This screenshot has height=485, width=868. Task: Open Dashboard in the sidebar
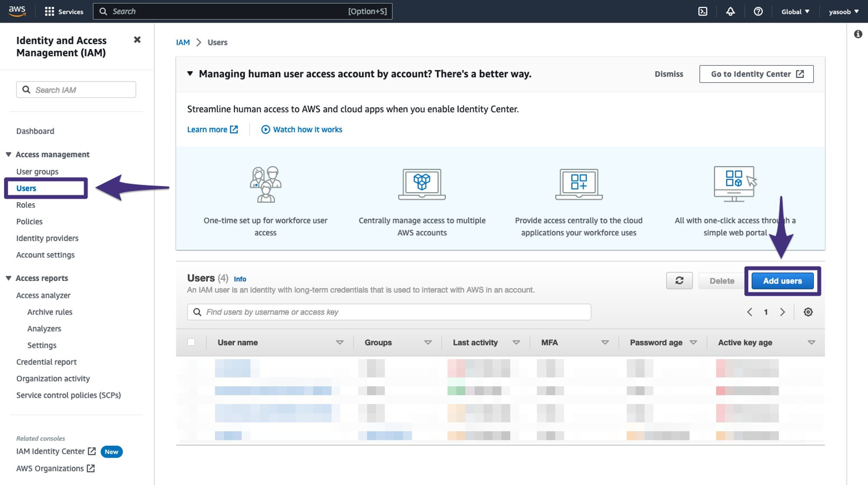[35, 131]
